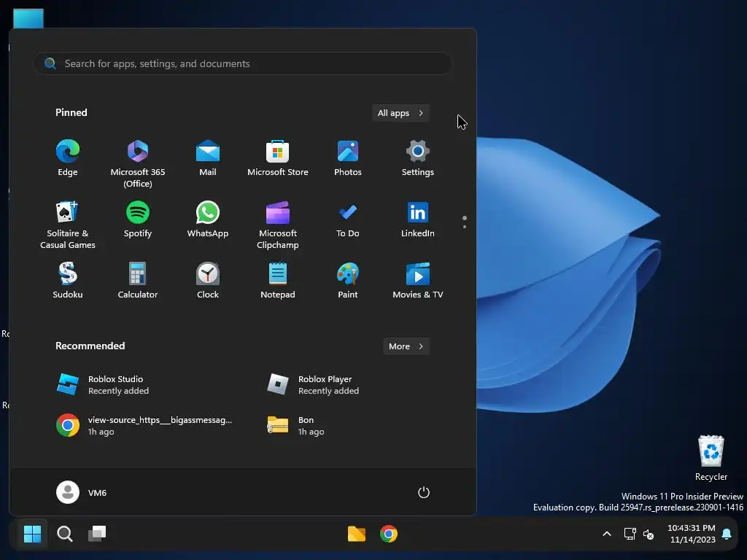Launch Calculator
The width and height of the screenshot is (747, 560).
[x=138, y=281]
